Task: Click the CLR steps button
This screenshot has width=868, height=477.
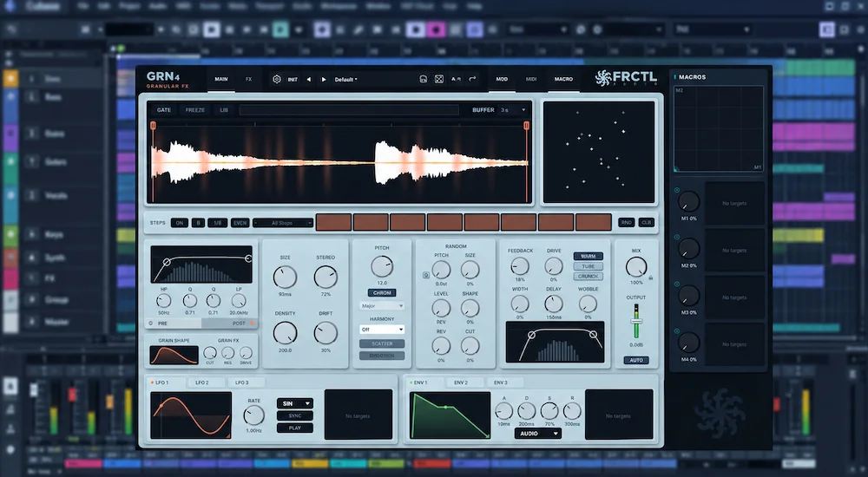Action: click(646, 222)
